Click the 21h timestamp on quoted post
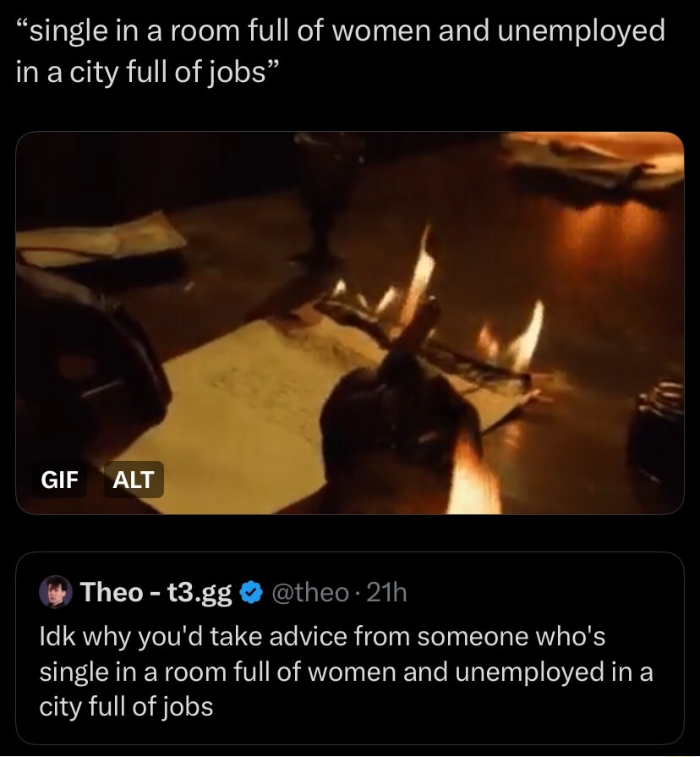The width and height of the screenshot is (700, 757). (x=388, y=593)
